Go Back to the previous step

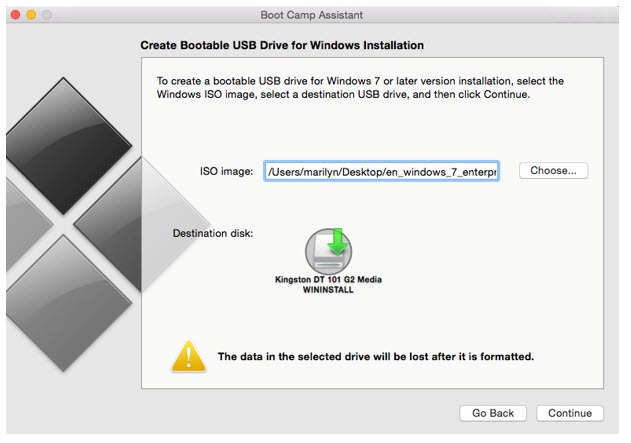(493, 413)
